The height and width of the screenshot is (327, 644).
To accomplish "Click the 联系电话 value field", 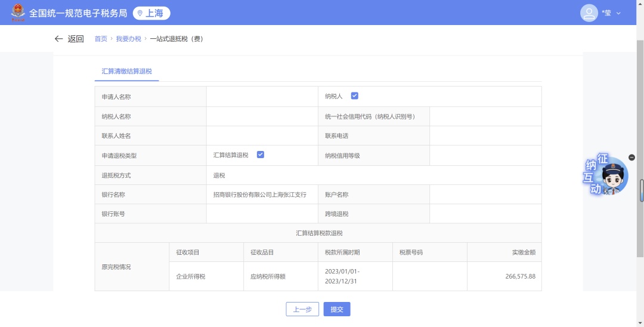I will [485, 135].
